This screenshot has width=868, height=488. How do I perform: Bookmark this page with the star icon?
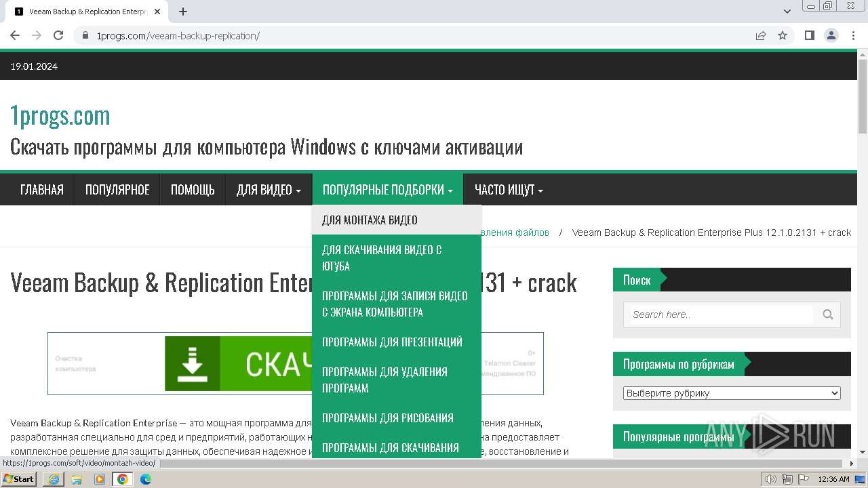point(783,35)
